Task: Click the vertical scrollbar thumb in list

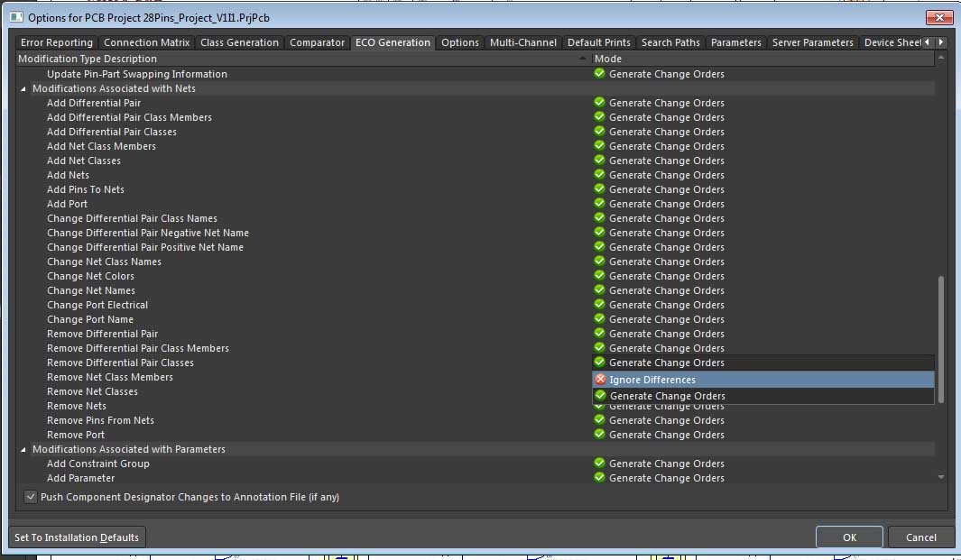Action: point(941,338)
